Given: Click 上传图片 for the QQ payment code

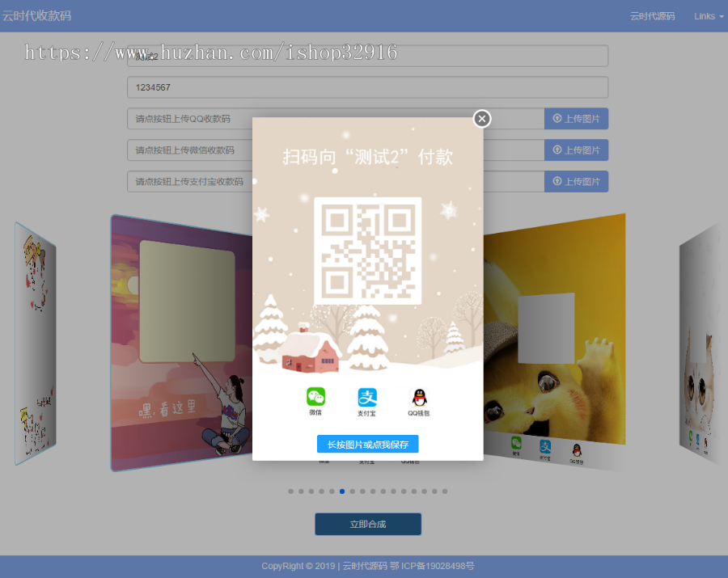Looking at the screenshot, I should click(576, 119).
